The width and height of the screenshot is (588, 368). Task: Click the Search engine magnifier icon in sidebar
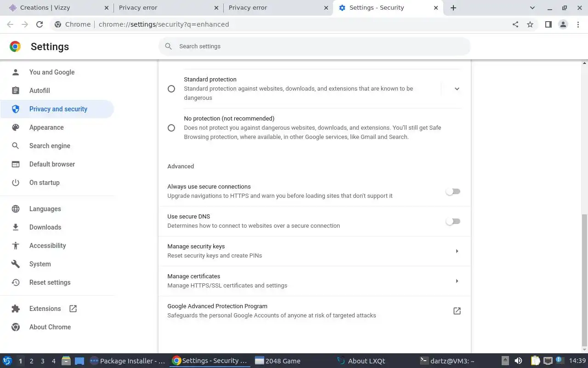click(16, 146)
